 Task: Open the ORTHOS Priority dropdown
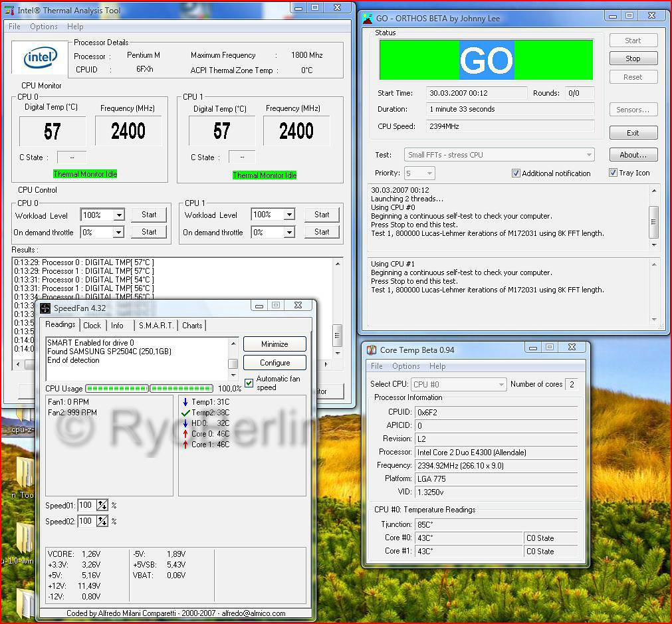(x=419, y=173)
